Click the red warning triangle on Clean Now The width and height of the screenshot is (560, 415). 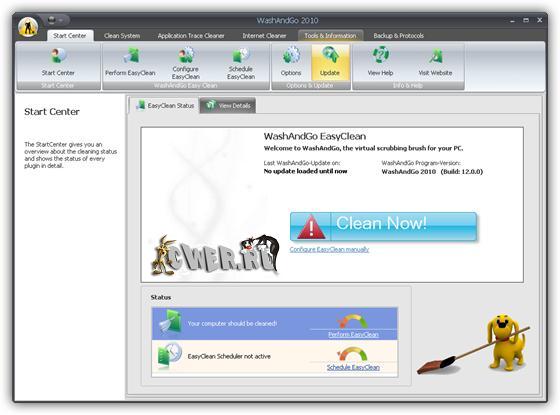pyautogui.click(x=311, y=227)
